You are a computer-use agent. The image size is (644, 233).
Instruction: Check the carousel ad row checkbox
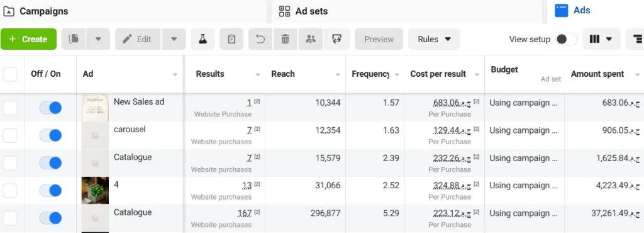point(10,135)
